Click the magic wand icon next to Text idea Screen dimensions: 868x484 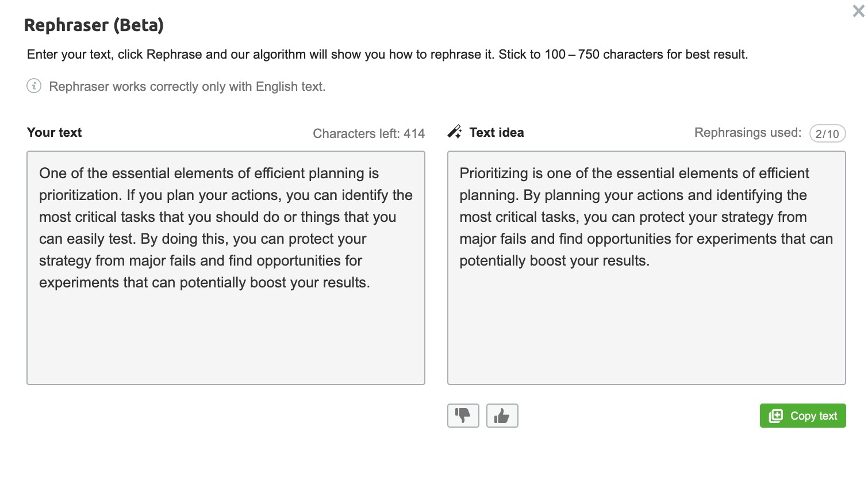click(455, 132)
